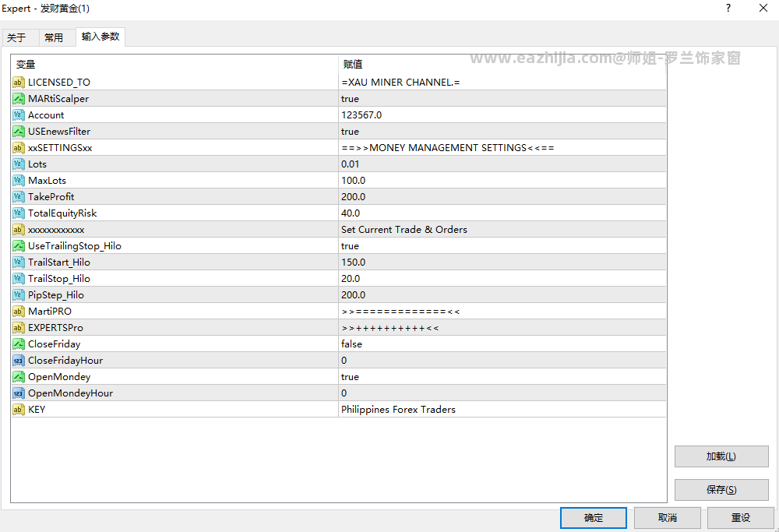Click the number icon beside TrailStart_Hilo

19,262
